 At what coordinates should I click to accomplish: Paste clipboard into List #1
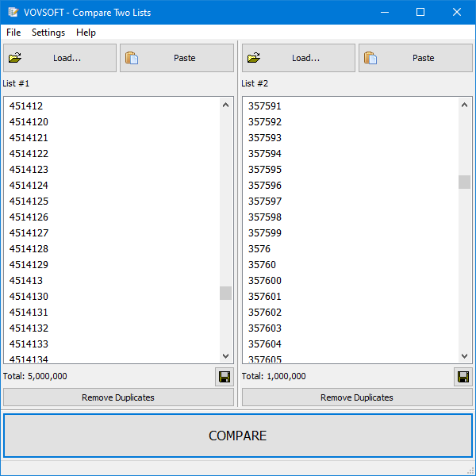[177, 58]
